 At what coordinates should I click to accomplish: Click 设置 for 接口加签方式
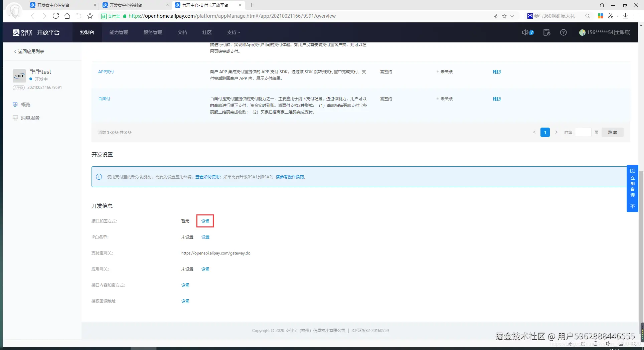(205, 221)
